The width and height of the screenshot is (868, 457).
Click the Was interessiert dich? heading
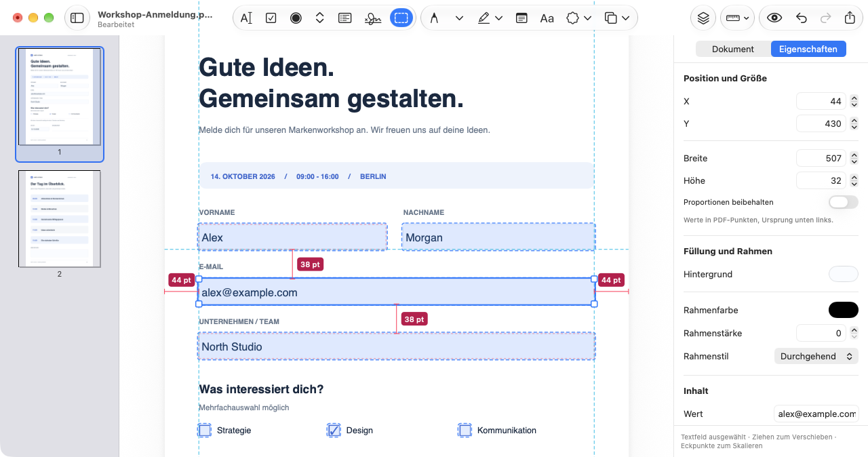point(261,389)
